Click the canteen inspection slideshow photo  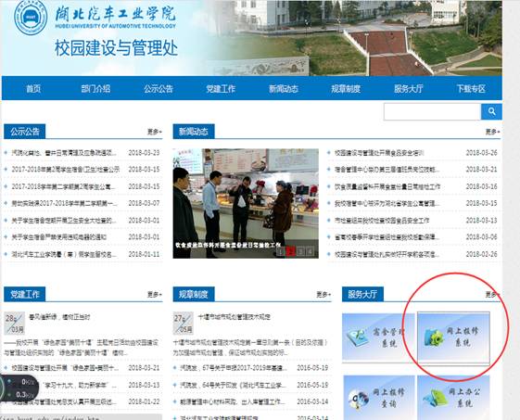coord(246,203)
